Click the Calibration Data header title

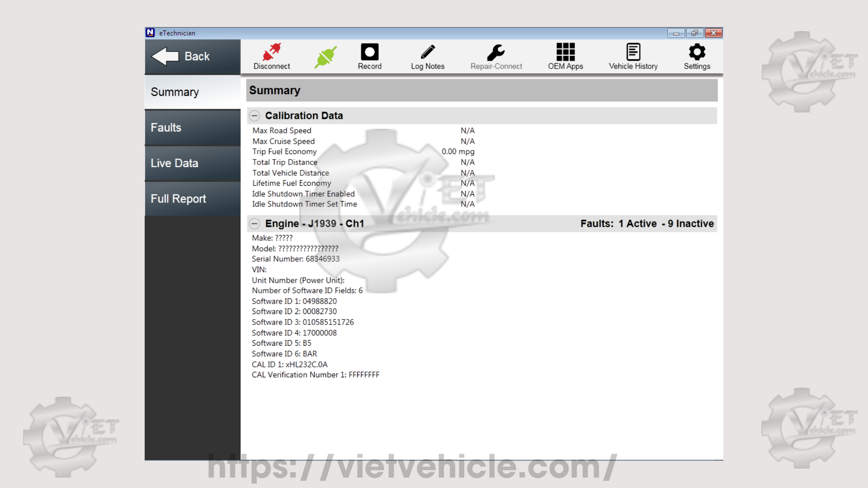[x=304, y=116]
